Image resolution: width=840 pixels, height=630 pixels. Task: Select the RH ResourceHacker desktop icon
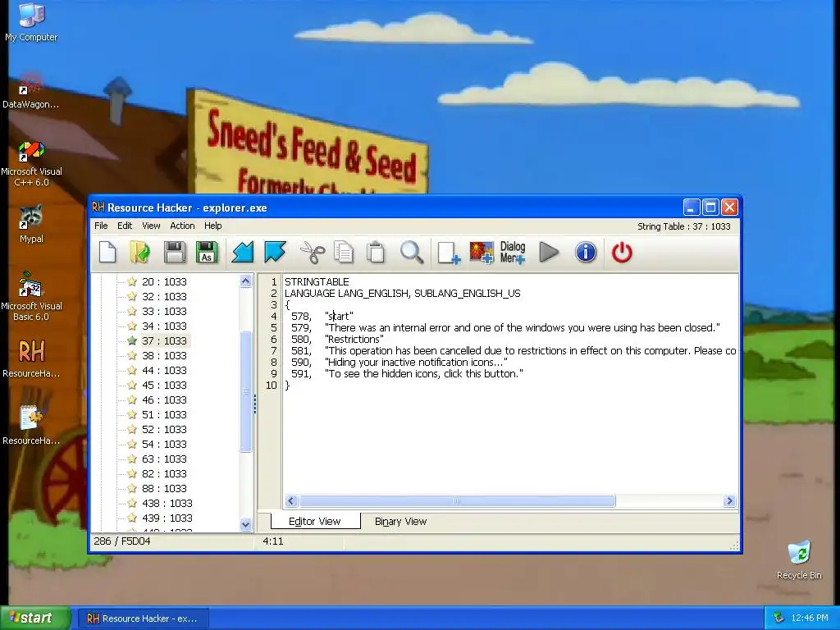point(31,358)
